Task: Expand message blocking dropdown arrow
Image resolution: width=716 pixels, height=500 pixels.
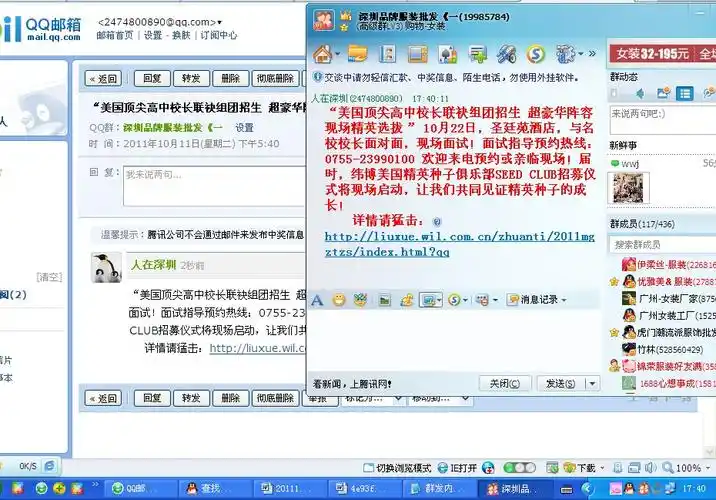Action: coord(495,300)
